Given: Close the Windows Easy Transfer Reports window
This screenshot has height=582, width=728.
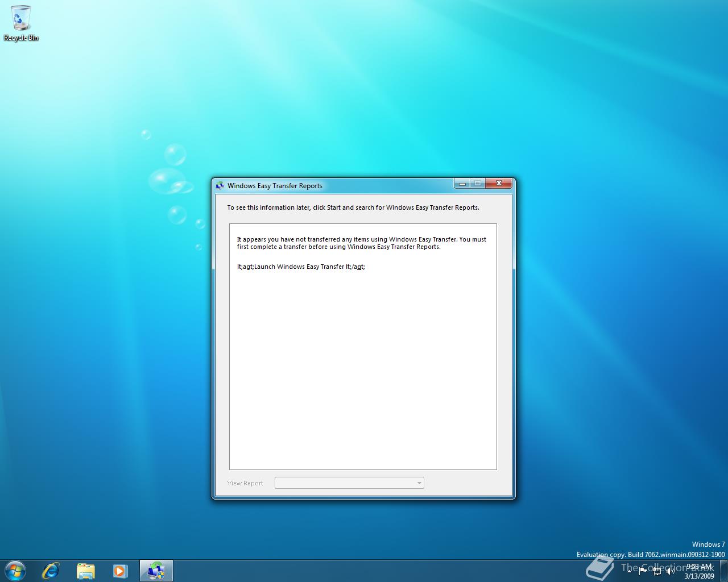Looking at the screenshot, I should pyautogui.click(x=499, y=183).
